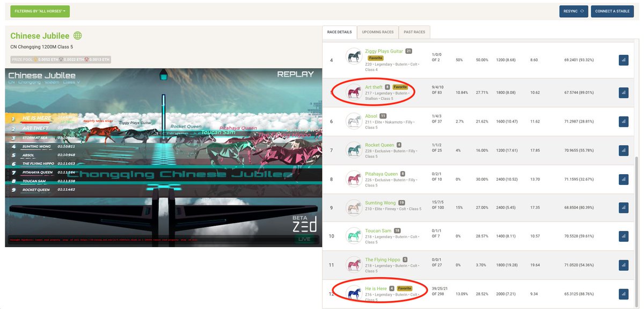Viewport: 644px width, 309px height.
Task: Open stats chart for Absol
Action: [x=624, y=121]
